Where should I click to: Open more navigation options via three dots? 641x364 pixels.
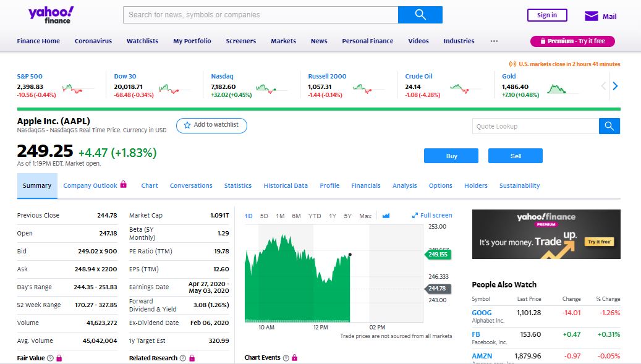(495, 41)
